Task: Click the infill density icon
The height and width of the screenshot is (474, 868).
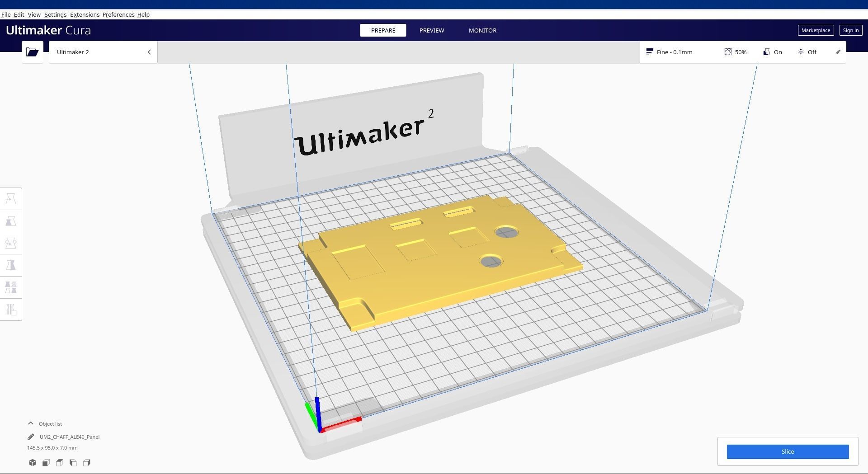Action: click(x=728, y=52)
